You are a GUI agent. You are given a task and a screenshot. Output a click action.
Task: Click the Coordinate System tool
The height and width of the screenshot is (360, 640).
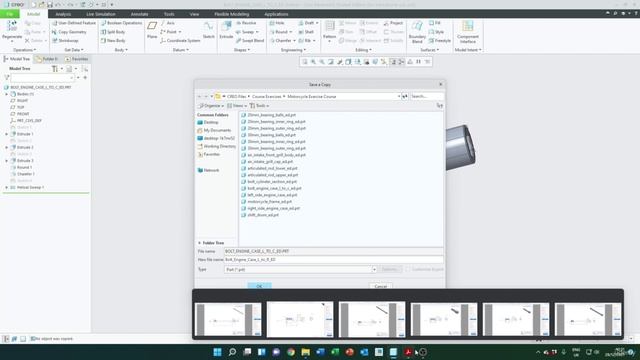pyautogui.click(x=180, y=41)
